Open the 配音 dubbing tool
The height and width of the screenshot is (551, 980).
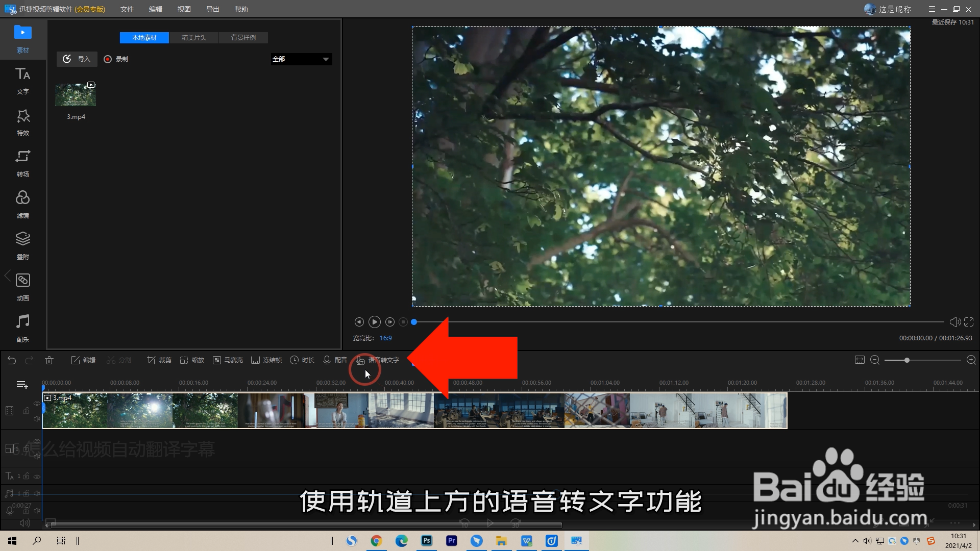335,360
